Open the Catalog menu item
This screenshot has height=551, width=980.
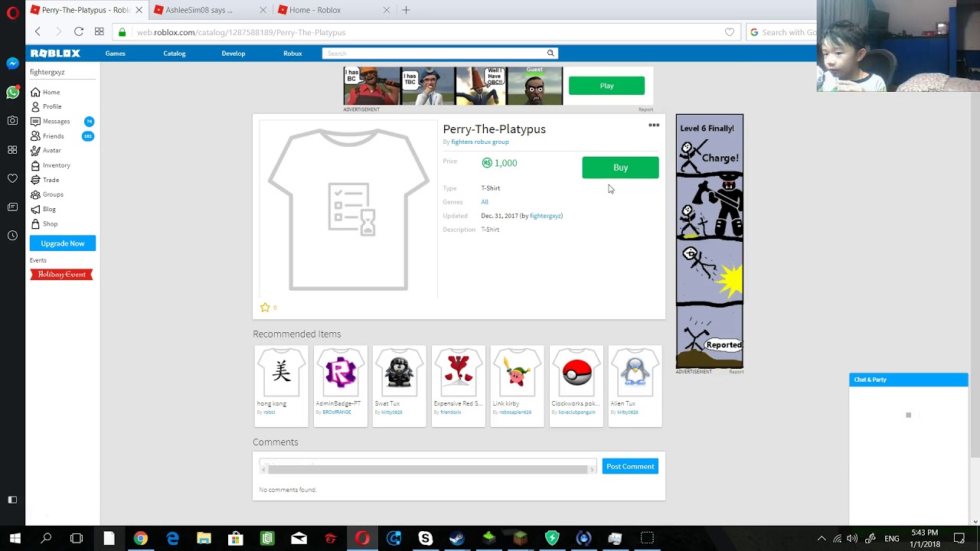pos(175,54)
